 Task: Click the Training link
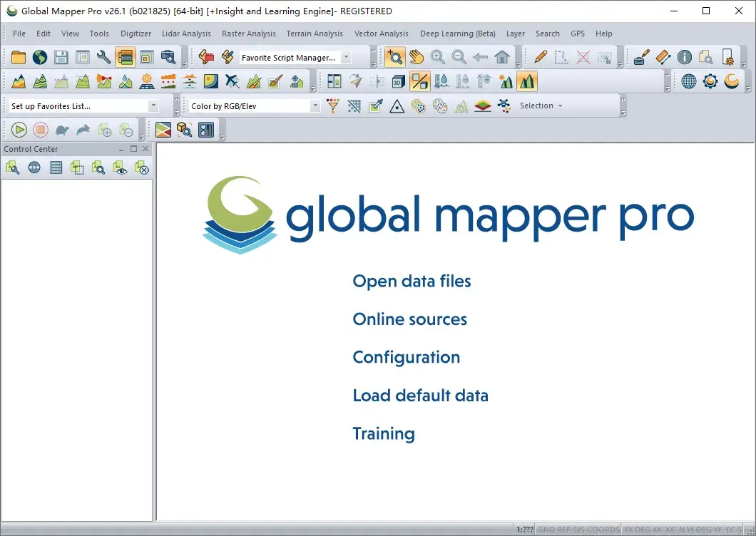coord(384,433)
